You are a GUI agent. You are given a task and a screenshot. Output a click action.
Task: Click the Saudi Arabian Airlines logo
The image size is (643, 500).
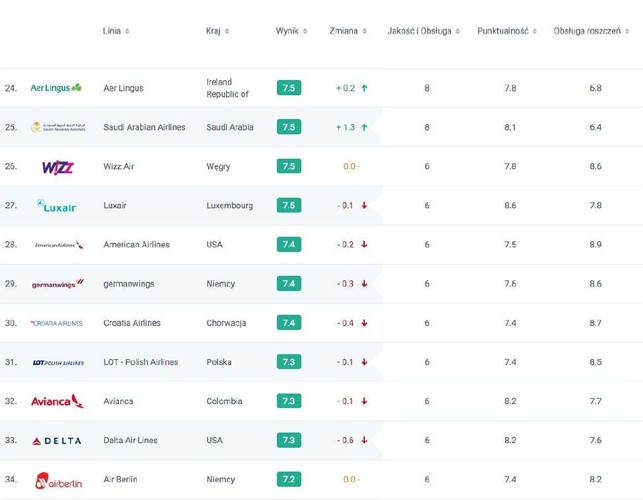tap(58, 127)
